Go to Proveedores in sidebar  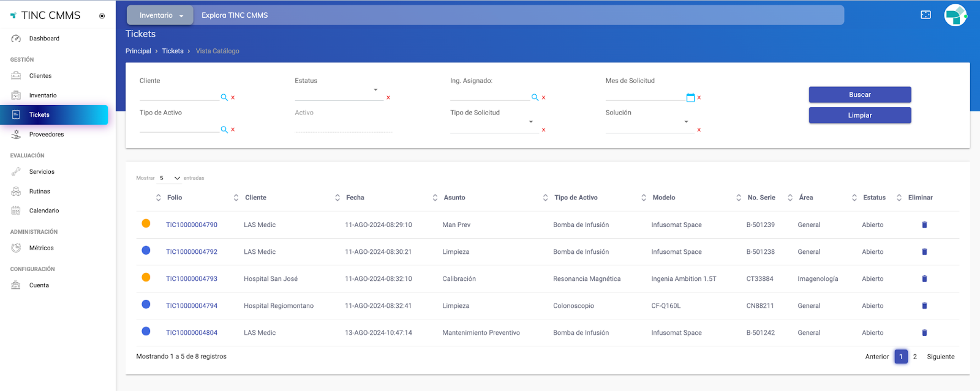coord(47,135)
